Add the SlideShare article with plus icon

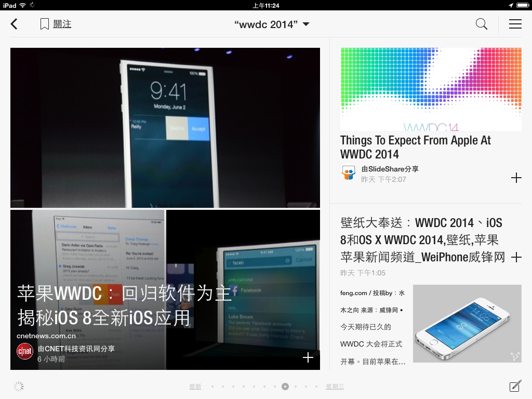coord(516,178)
